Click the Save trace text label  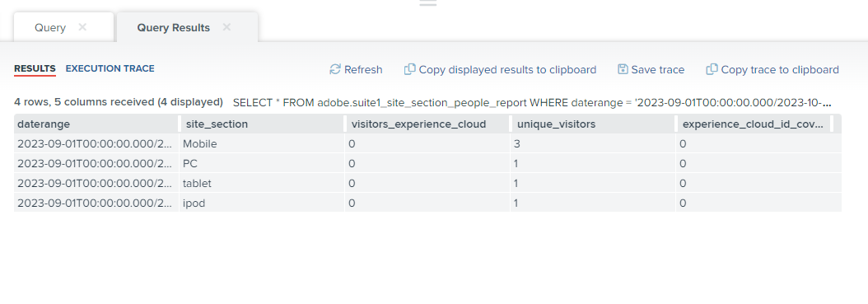tap(658, 70)
